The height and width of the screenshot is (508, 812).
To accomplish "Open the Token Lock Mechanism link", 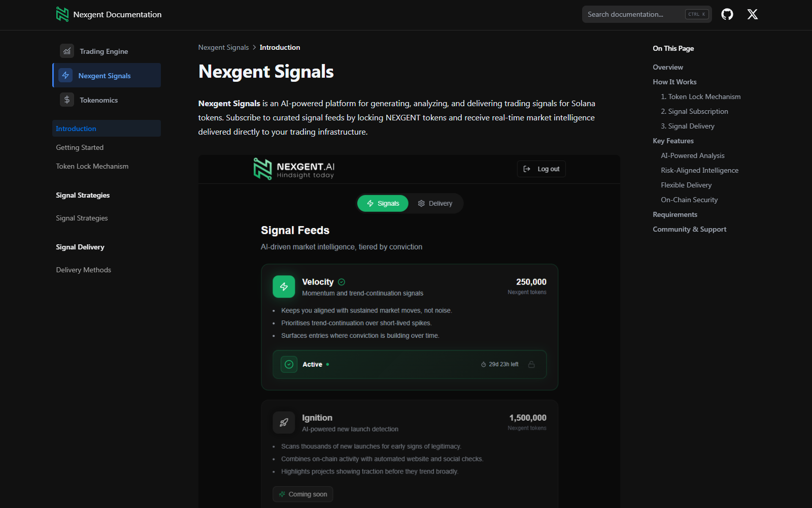I will (x=92, y=166).
